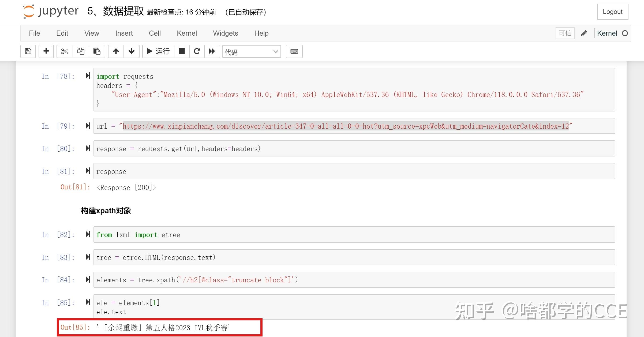Move selected cell down arrow

pos(132,51)
